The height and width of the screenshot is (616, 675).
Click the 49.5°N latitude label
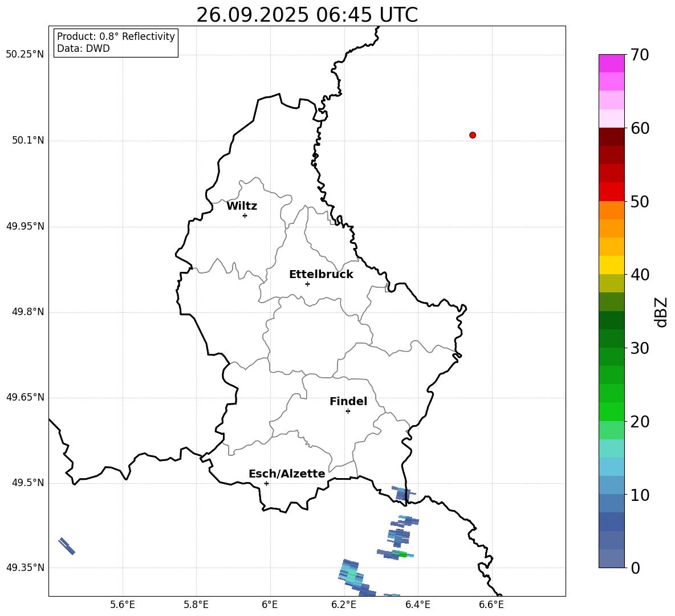point(27,483)
